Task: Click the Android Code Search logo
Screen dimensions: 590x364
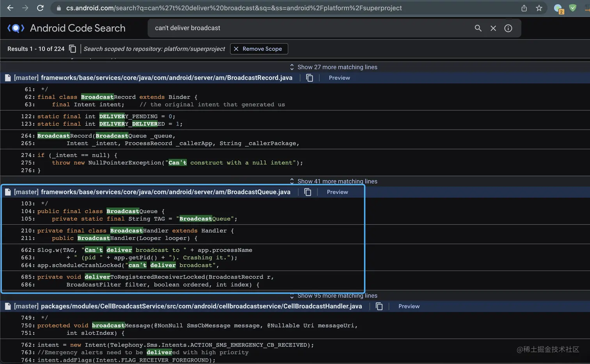Action: (16, 28)
